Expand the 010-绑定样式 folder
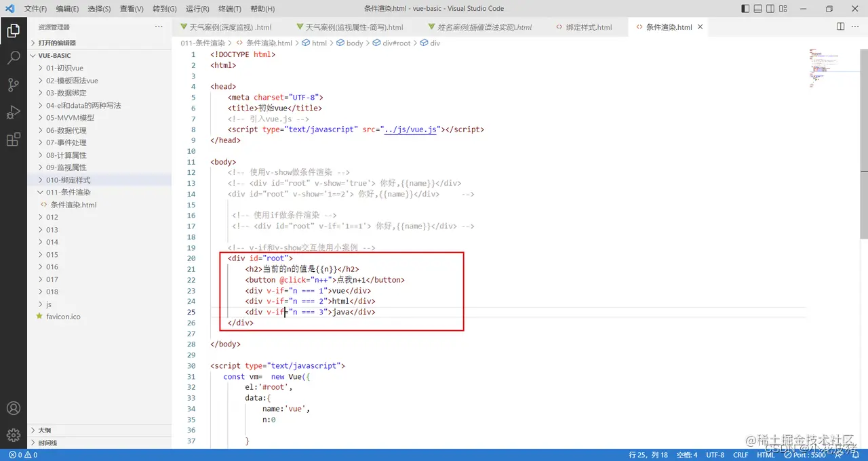The image size is (868, 461). click(100, 180)
